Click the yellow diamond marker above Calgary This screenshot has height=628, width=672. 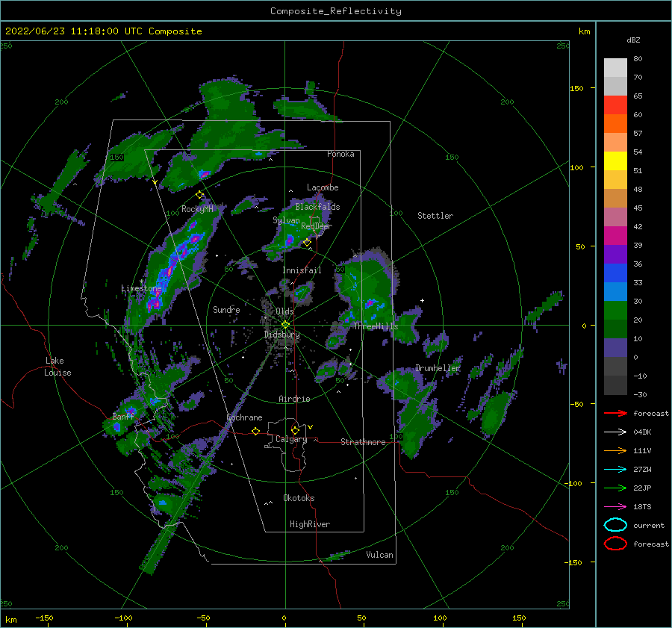tap(295, 430)
